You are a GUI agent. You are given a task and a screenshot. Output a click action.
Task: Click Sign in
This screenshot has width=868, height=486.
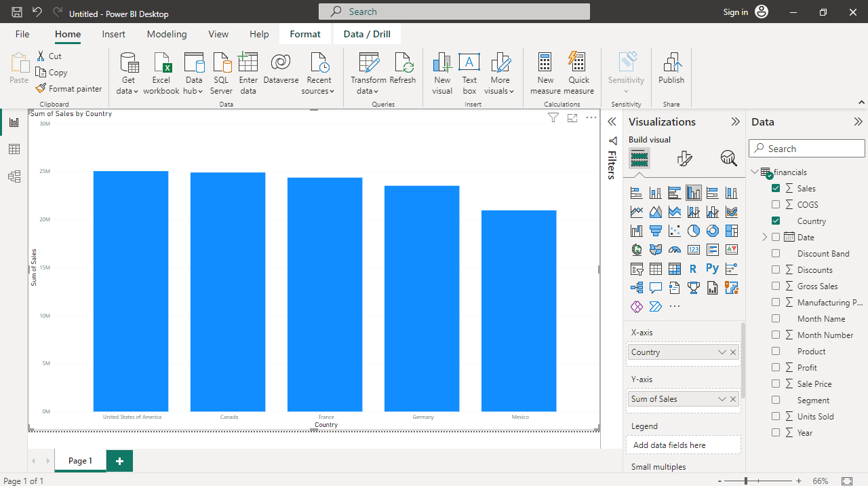(x=735, y=12)
